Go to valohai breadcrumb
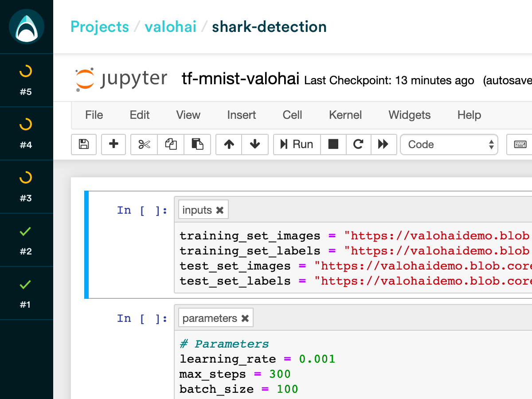This screenshot has width=532, height=399. tap(170, 27)
